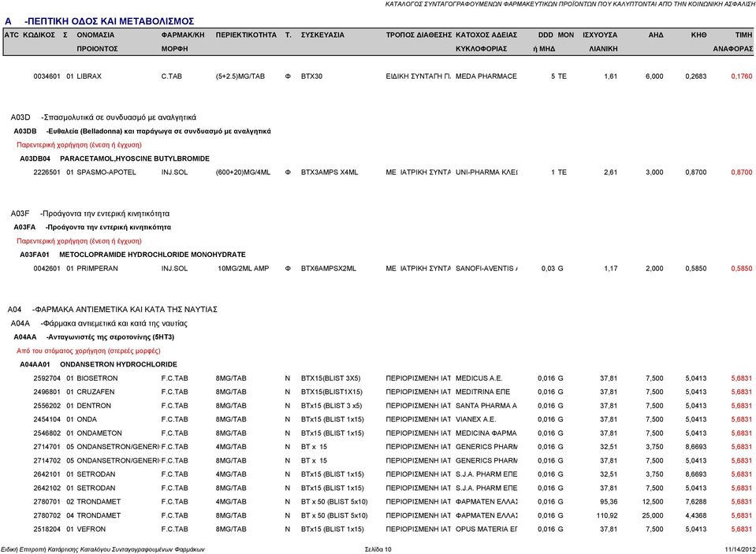This screenshot has width=756, height=554.
Task: Click footer text Ειδική Επιτροπή Κατάρτισης Καταλόγου
Action: (102, 549)
